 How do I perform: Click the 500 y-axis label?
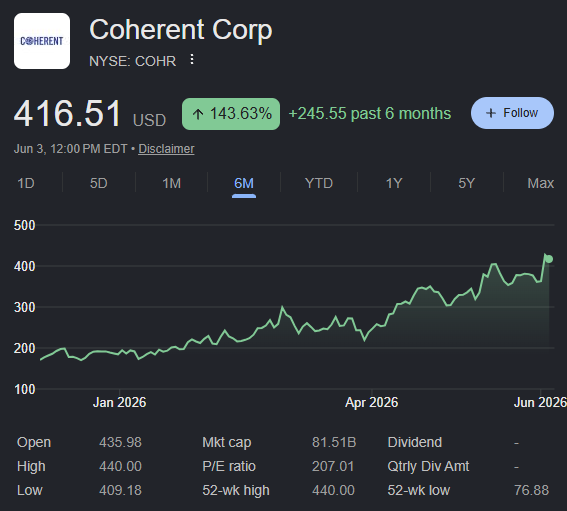pyautogui.click(x=25, y=225)
